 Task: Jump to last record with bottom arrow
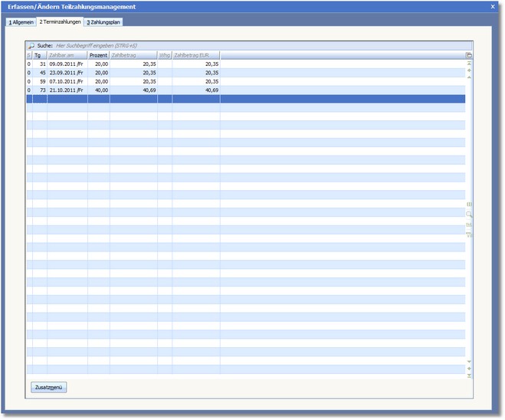(469, 376)
